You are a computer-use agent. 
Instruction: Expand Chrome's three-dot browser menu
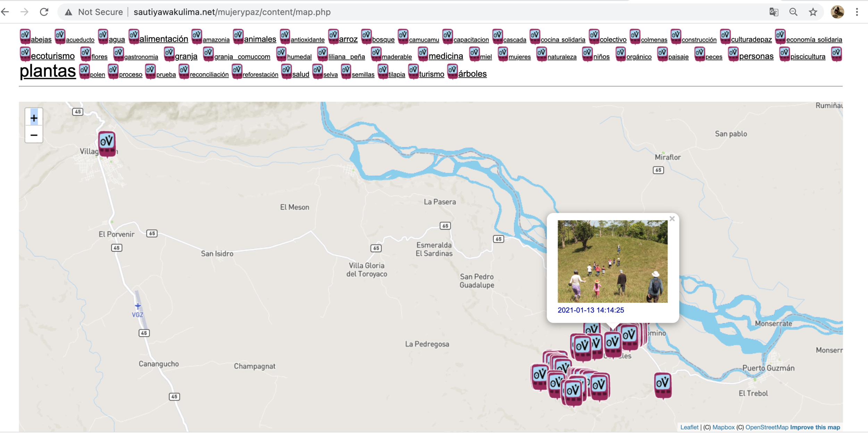[x=857, y=11]
